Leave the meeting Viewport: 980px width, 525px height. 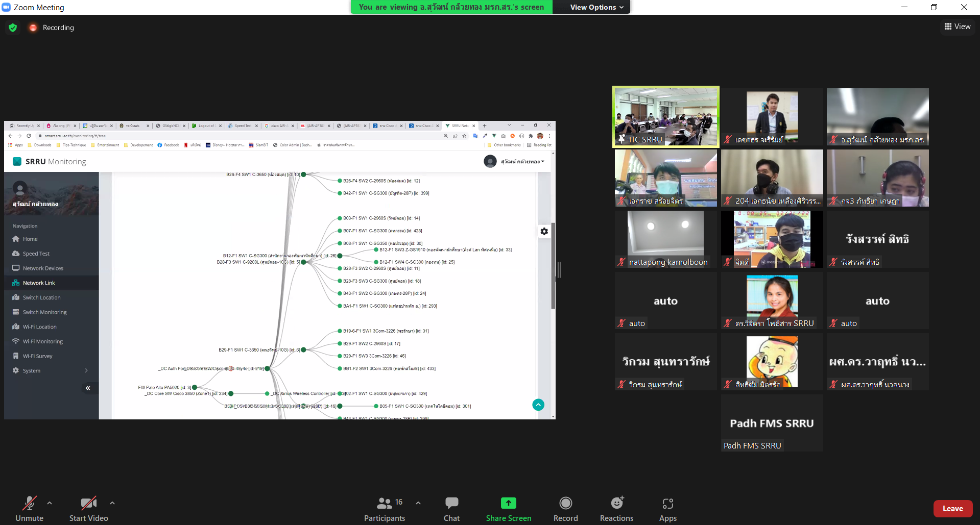[x=952, y=509]
